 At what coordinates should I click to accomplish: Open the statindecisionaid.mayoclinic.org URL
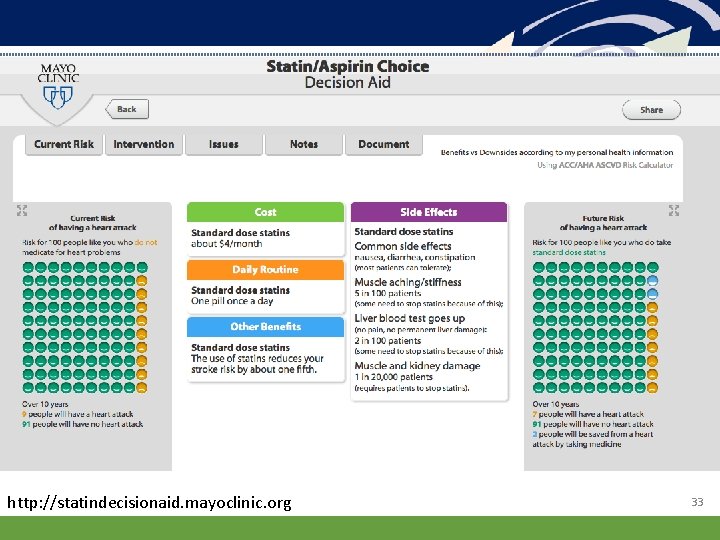(x=149, y=502)
